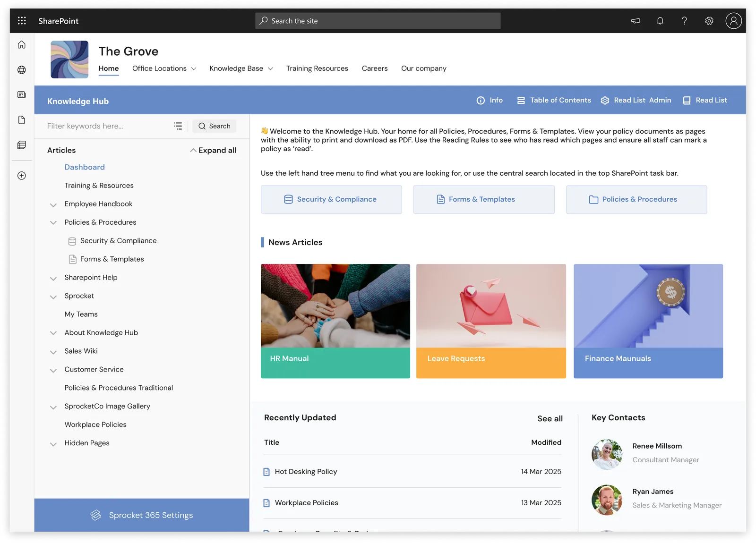The width and height of the screenshot is (756, 543).
Task: Open the Forms & Templates quick link button
Action: pyautogui.click(x=484, y=200)
